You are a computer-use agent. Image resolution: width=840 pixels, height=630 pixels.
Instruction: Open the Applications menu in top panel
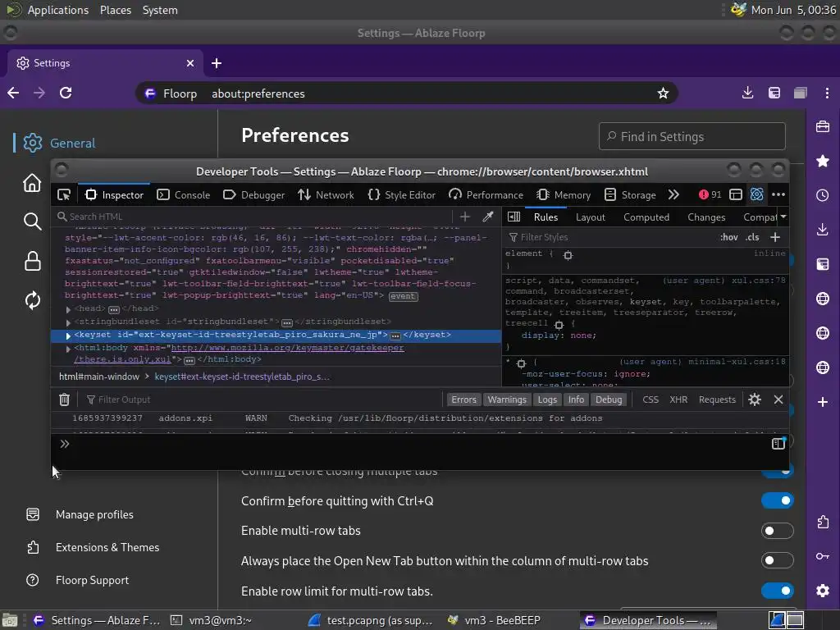[58, 10]
